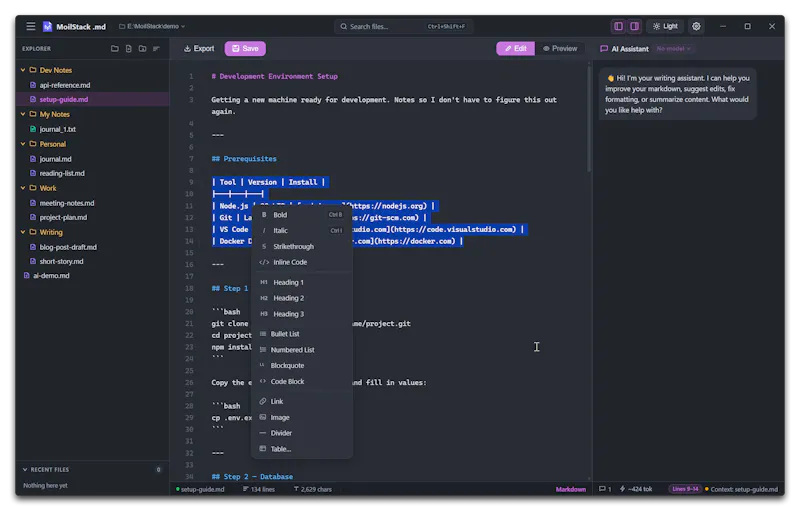Choose Italic in context menu
This screenshot has height=511, width=800.
(302, 231)
